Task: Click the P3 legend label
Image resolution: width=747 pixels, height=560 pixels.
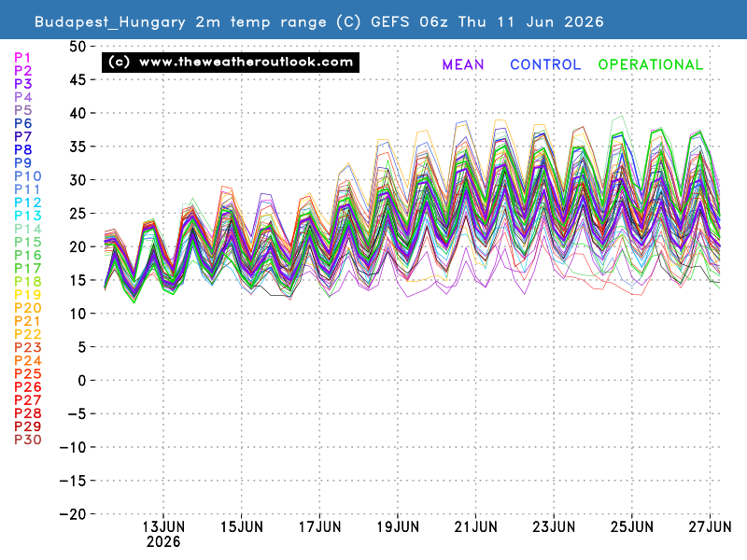Action: click(22, 84)
